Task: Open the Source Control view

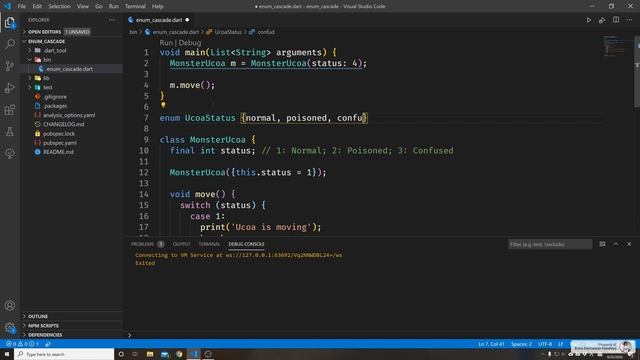Action: [x=10, y=66]
